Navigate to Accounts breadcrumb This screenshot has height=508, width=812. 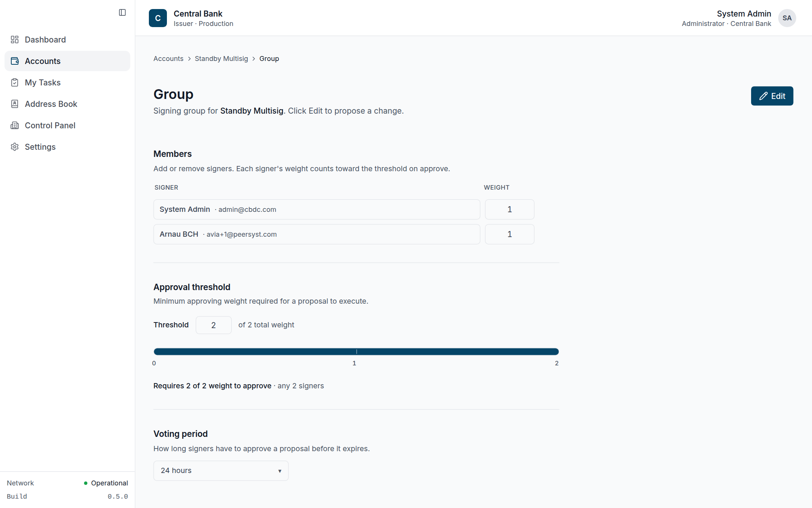coord(168,59)
